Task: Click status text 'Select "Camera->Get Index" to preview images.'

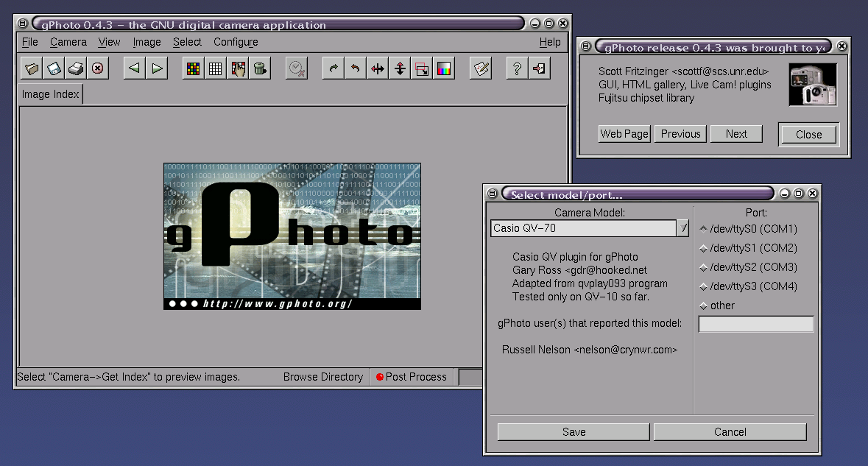Action: pyautogui.click(x=128, y=377)
